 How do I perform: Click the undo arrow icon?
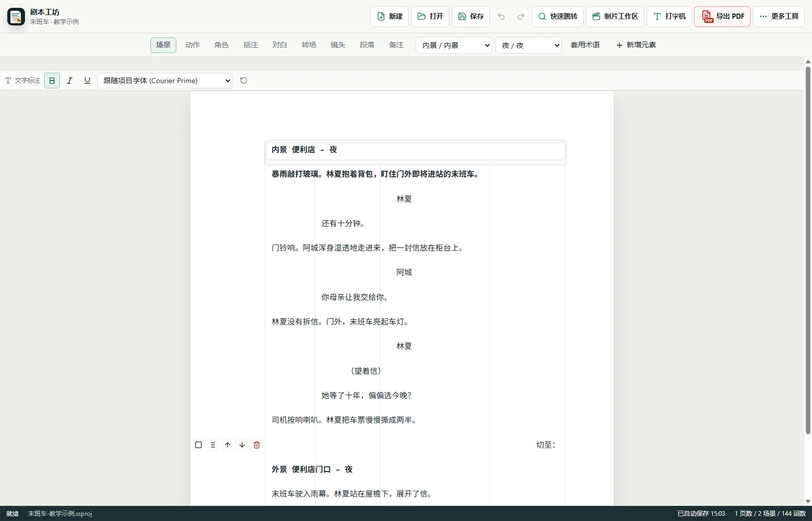pyautogui.click(x=501, y=17)
